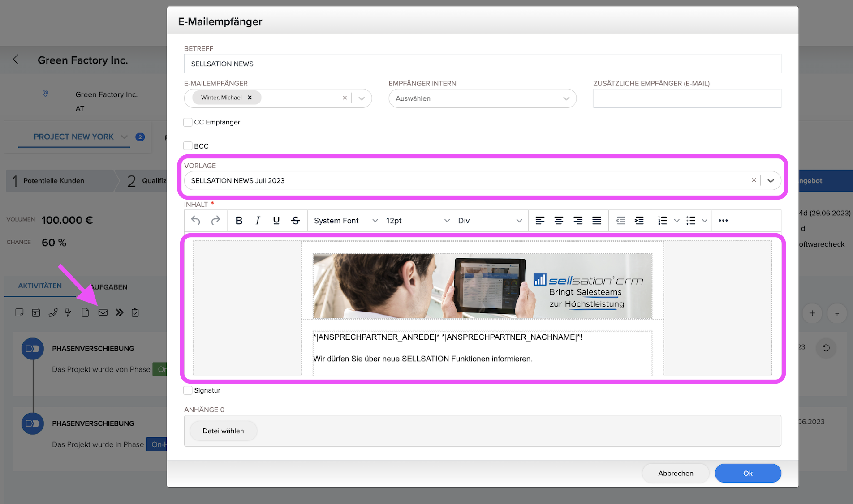This screenshot has width=853, height=504.
Task: Remove recipient Winter, Michael
Action: (250, 98)
